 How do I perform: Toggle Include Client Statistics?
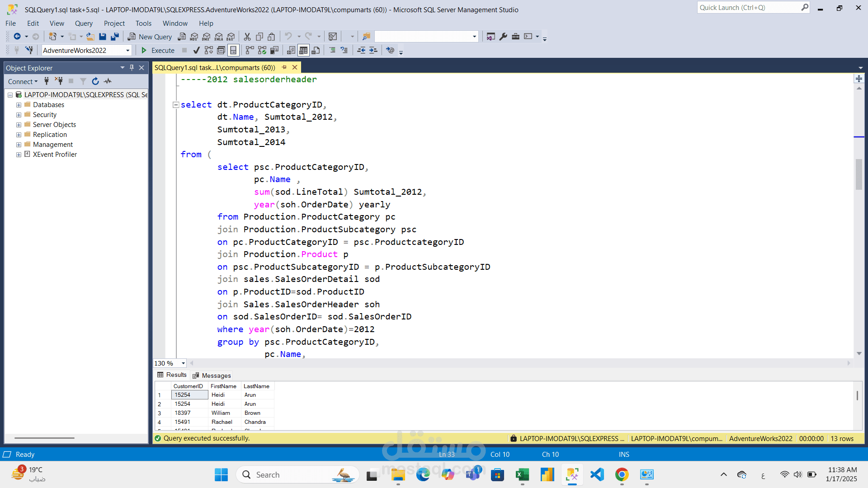(274, 50)
